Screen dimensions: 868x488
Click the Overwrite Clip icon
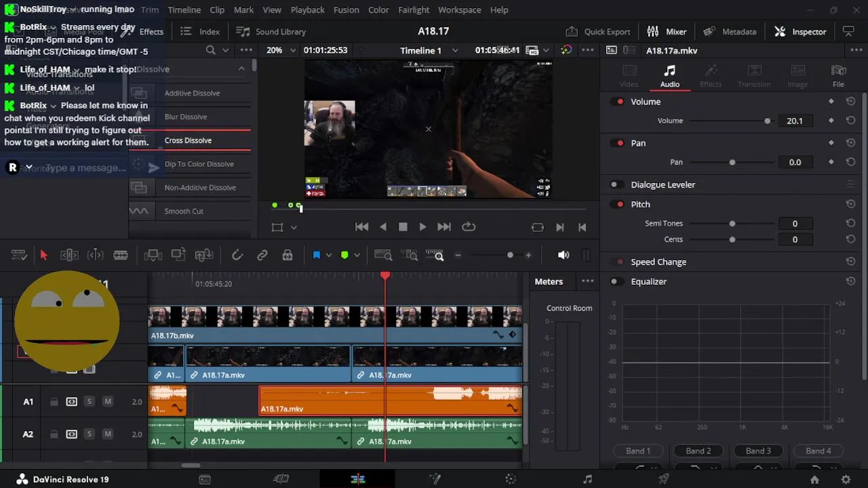[178, 255]
